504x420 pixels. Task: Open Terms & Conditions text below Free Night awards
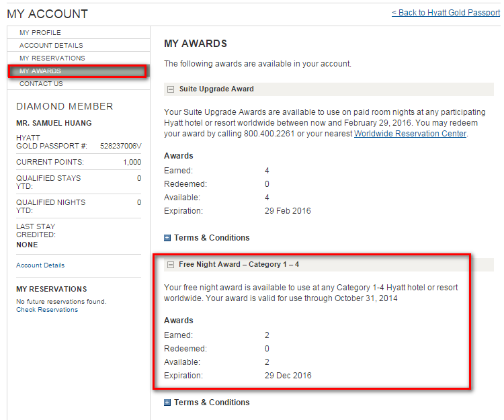(x=212, y=403)
